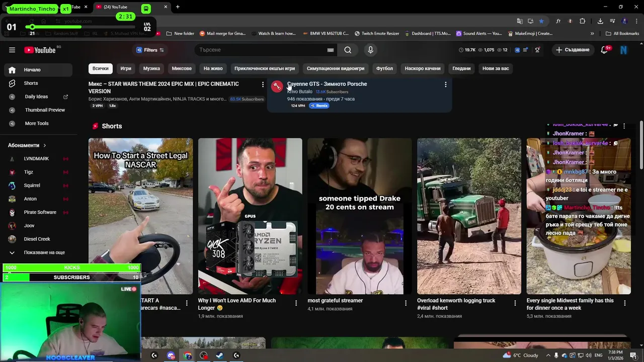The width and height of the screenshot is (644, 362).
Task: Select the Симулационни видеоигри chip
Action: tap(336, 68)
